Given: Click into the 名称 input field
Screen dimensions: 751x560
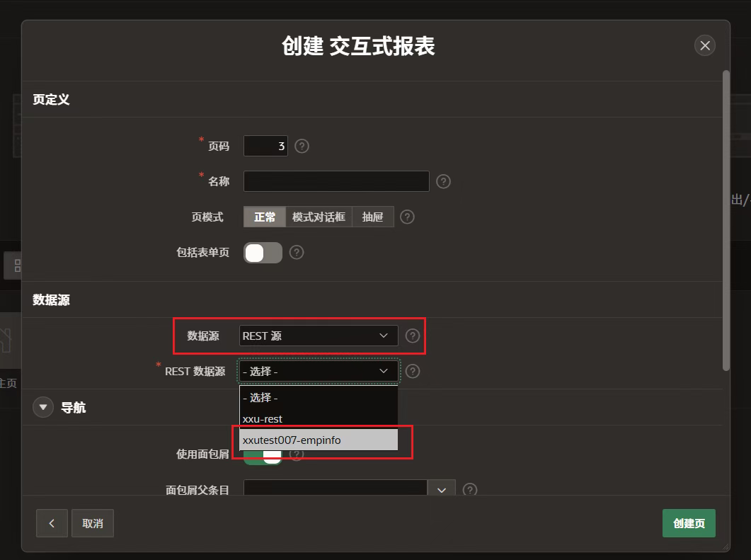Looking at the screenshot, I should 336,181.
